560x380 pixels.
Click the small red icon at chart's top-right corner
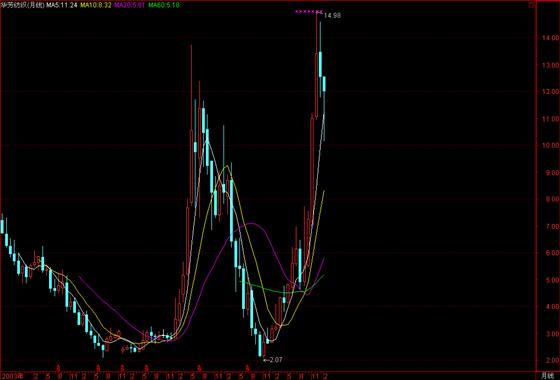(x=532, y=5)
